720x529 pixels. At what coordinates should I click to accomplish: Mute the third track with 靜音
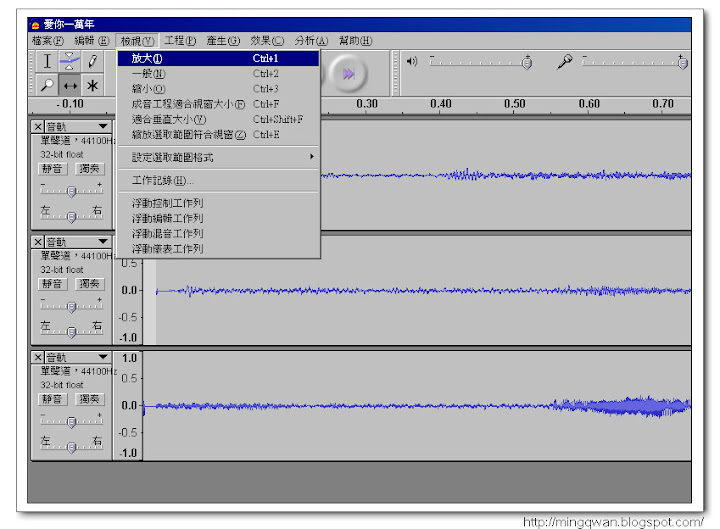(52, 399)
